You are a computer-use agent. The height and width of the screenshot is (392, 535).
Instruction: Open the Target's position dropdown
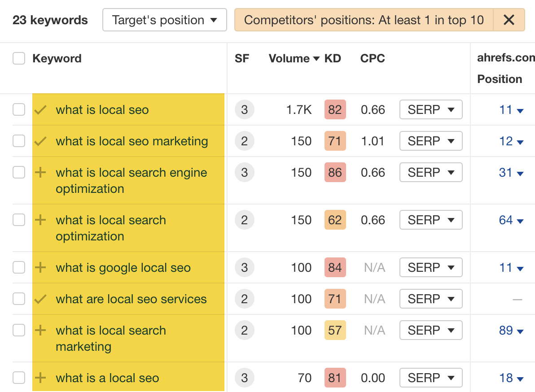coord(164,20)
